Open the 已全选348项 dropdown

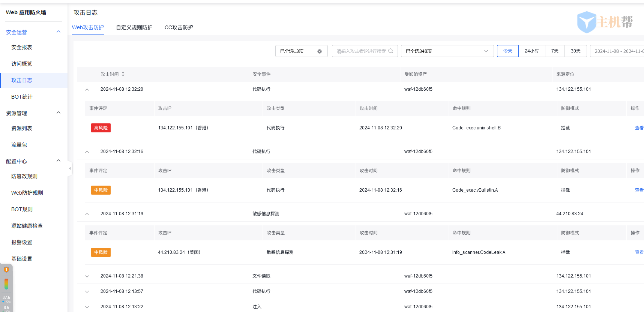tap(447, 51)
